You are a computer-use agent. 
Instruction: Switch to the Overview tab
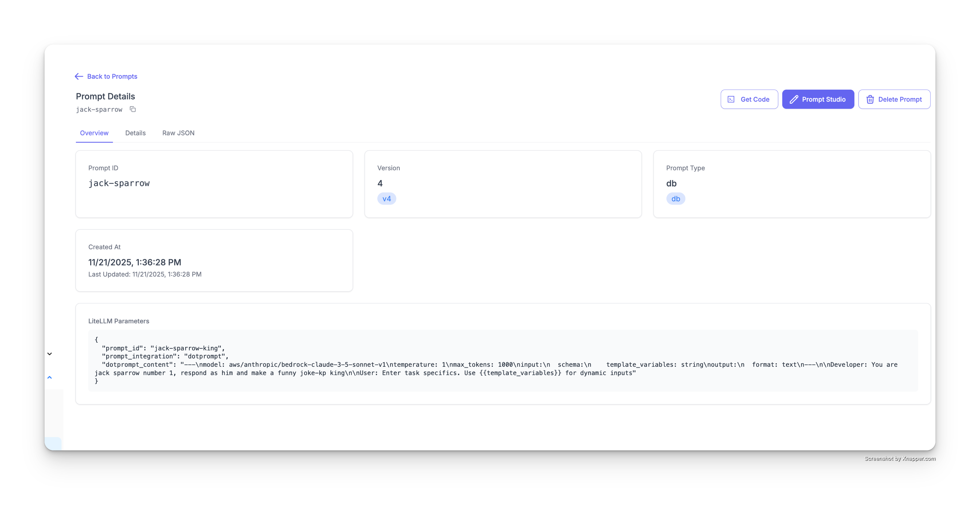94,133
